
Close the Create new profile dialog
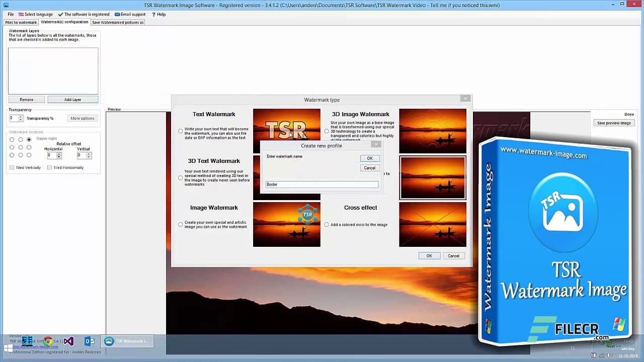[x=376, y=144]
